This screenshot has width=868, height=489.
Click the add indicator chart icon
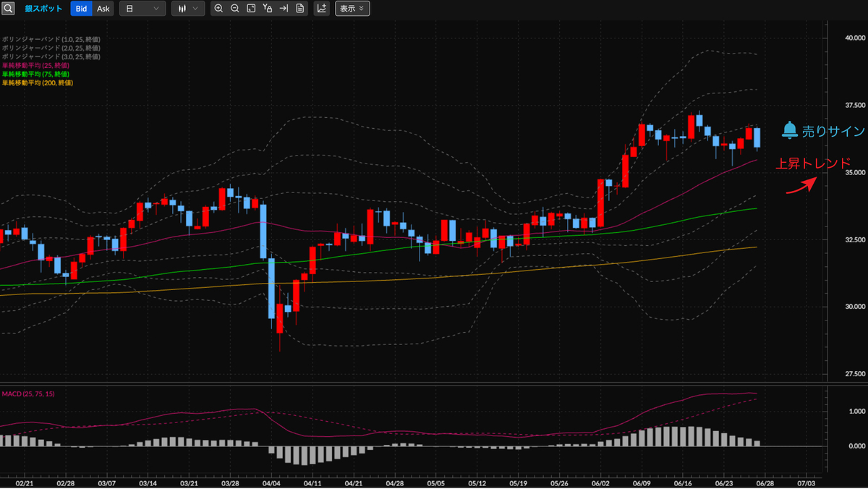tap(322, 9)
